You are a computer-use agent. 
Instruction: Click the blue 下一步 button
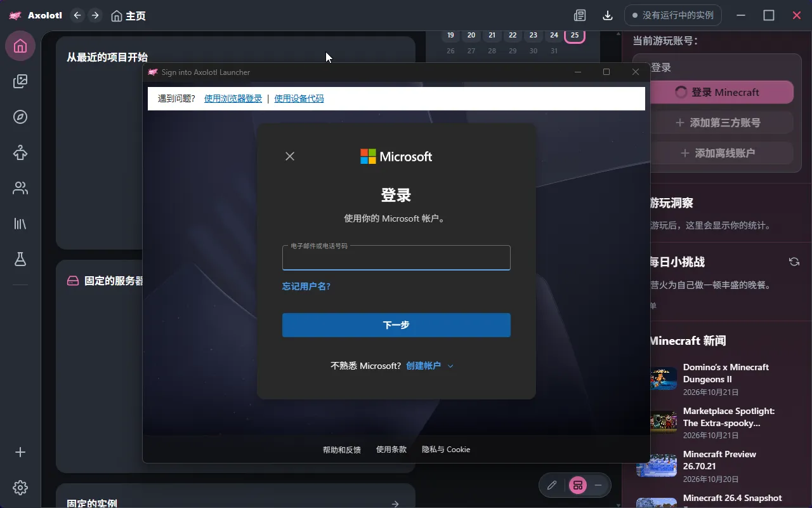click(396, 325)
